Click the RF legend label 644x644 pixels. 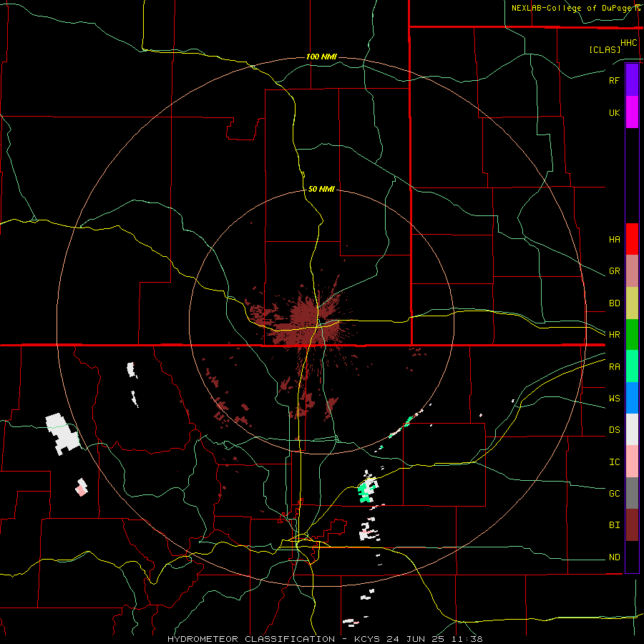[x=614, y=80]
